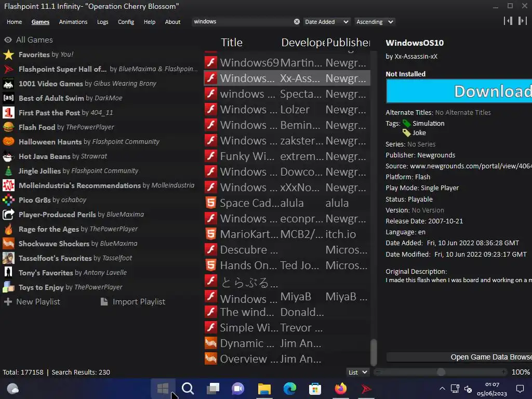Clear the search box with X icon
532x399 pixels.
tap(297, 22)
